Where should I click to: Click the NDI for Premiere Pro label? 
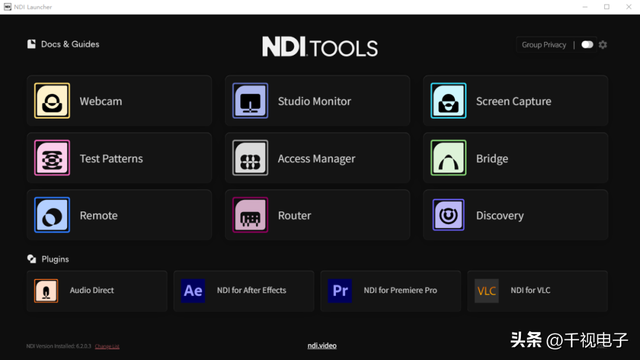pos(400,290)
